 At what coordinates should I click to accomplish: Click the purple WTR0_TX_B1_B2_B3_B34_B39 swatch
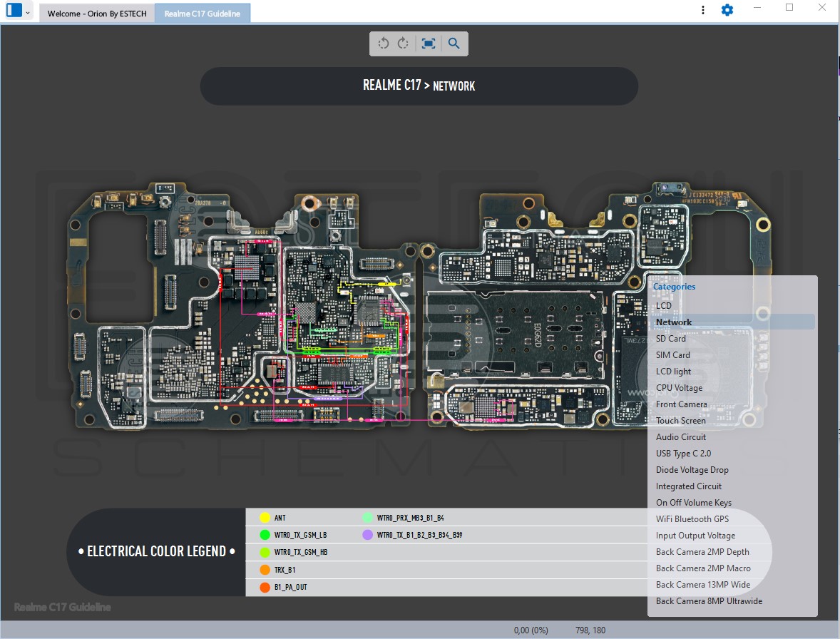point(368,535)
